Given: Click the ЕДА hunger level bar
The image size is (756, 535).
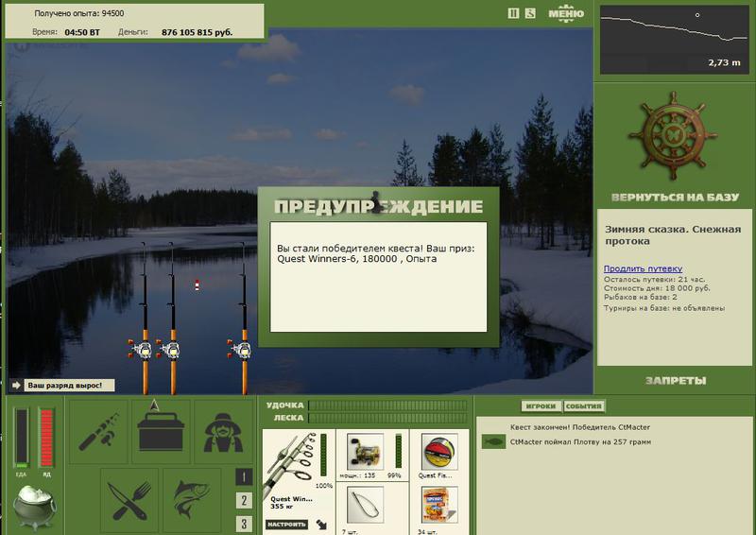Looking at the screenshot, I should point(21,438).
